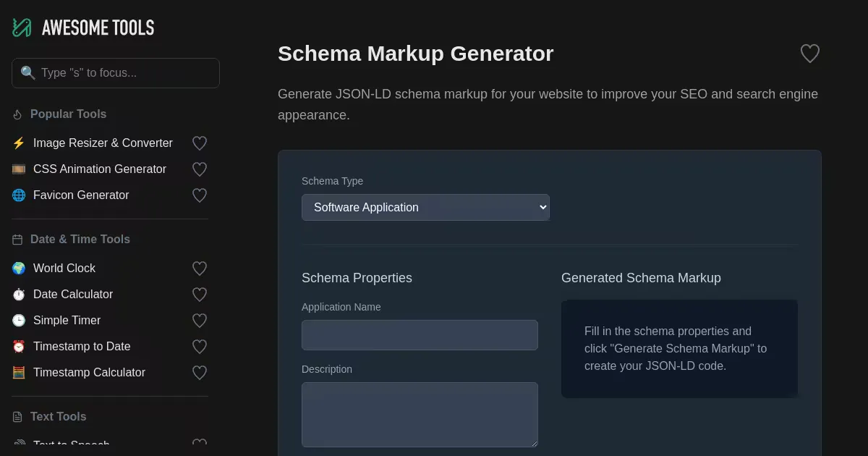
Task: Open the Schema Type dropdown
Action: [x=425, y=207]
